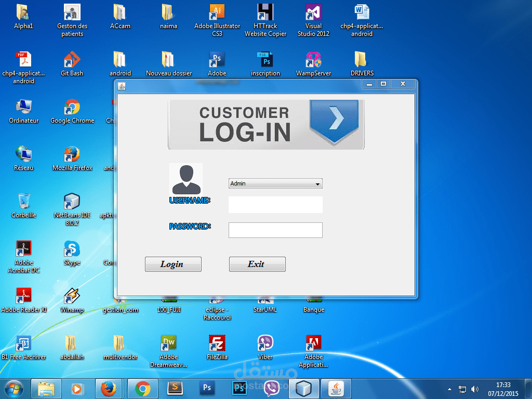Launch Adobe Illustrator CS3 shortcut
Viewport: 532px width, 399px height.
click(x=217, y=20)
